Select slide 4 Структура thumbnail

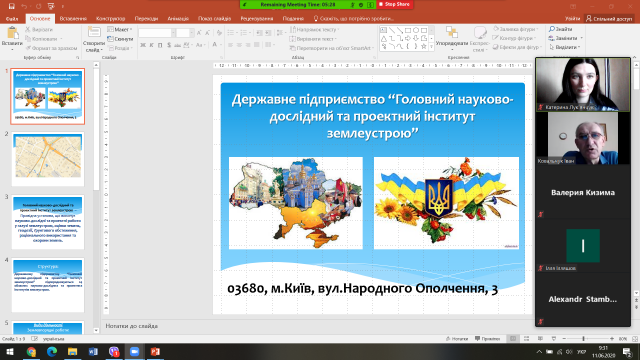pyautogui.click(x=48, y=285)
